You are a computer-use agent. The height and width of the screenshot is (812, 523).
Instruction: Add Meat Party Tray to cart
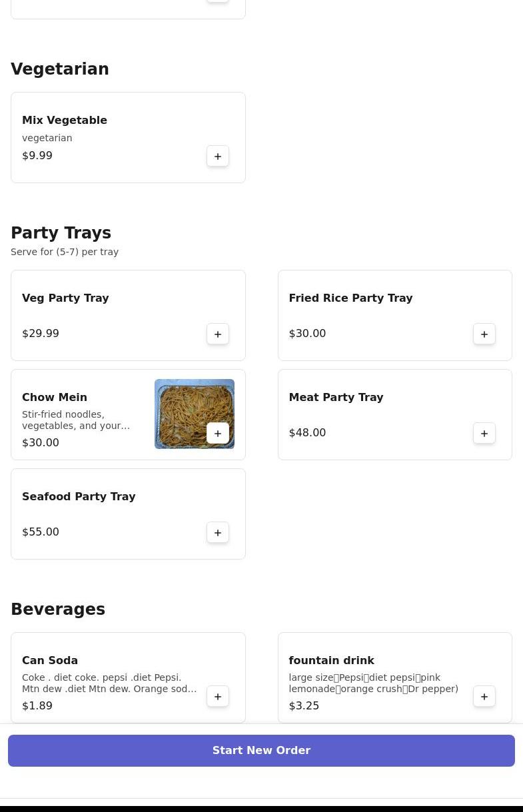(x=484, y=434)
